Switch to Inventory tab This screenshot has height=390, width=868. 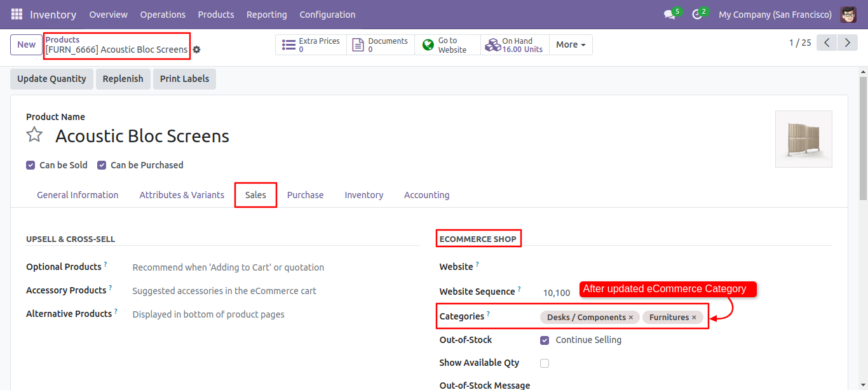[363, 195]
